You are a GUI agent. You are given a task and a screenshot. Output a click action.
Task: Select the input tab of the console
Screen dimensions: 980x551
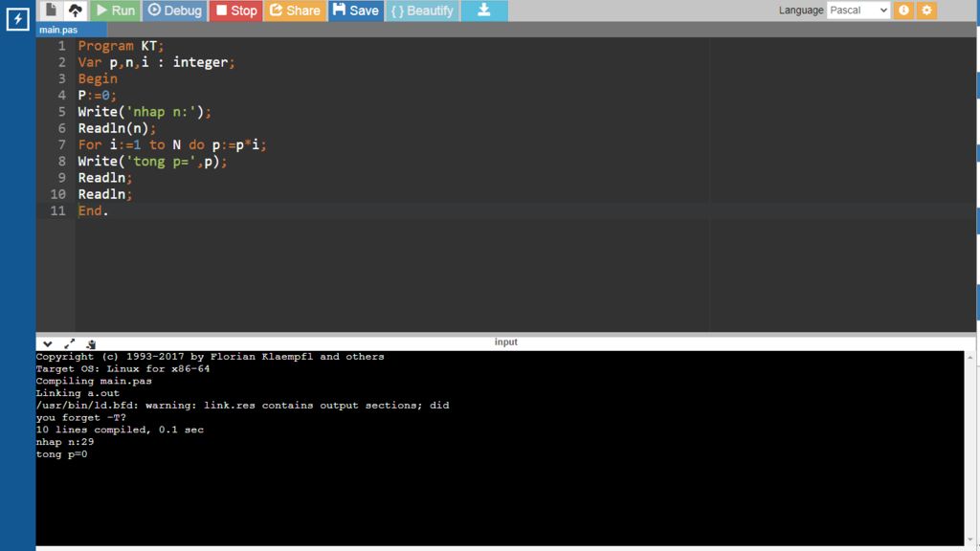[505, 342]
